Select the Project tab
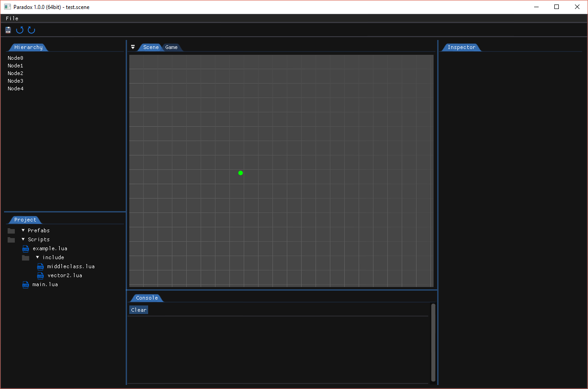The height and width of the screenshot is (389, 588). [25, 220]
